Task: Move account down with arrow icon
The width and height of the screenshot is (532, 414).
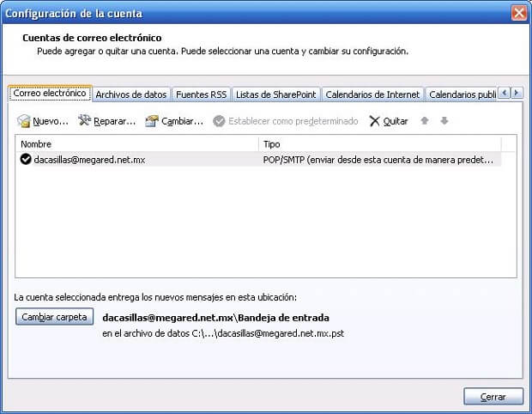Action: 444,121
